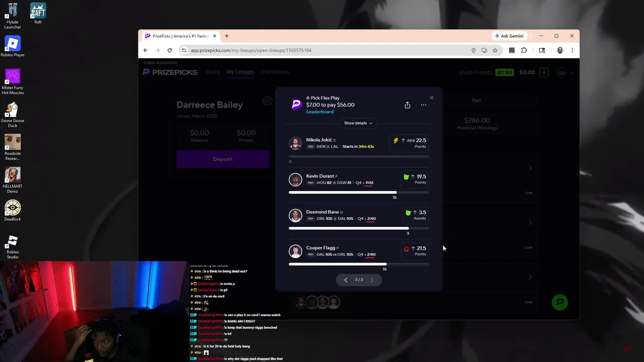Click the red demon icon on Flagg pick

[x=407, y=248]
